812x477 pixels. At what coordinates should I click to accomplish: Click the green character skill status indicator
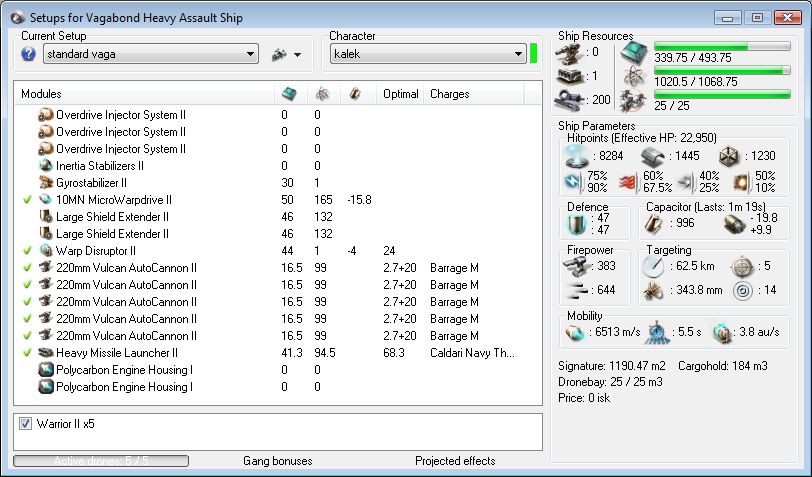coord(533,54)
